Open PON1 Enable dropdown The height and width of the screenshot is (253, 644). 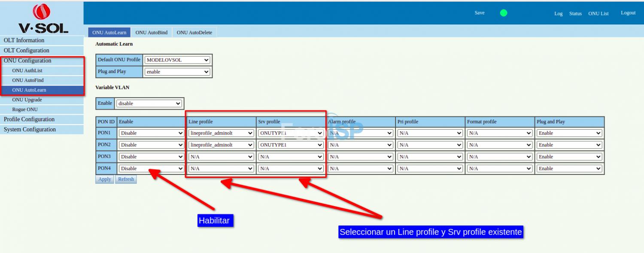[151, 133]
